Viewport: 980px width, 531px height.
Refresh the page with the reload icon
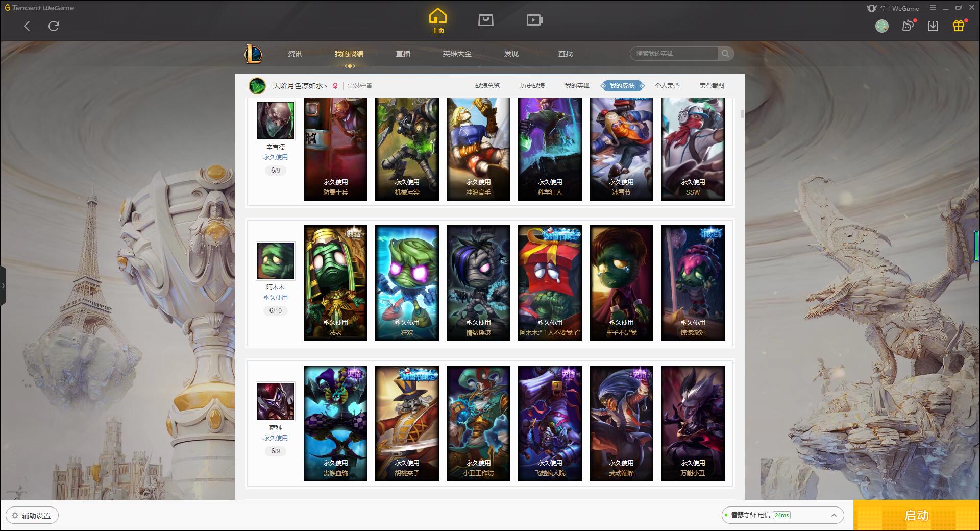[54, 26]
